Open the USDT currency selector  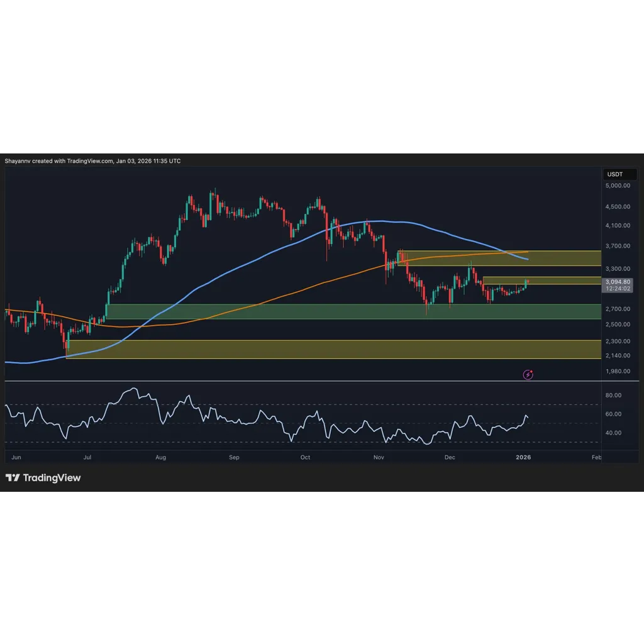pos(619,174)
